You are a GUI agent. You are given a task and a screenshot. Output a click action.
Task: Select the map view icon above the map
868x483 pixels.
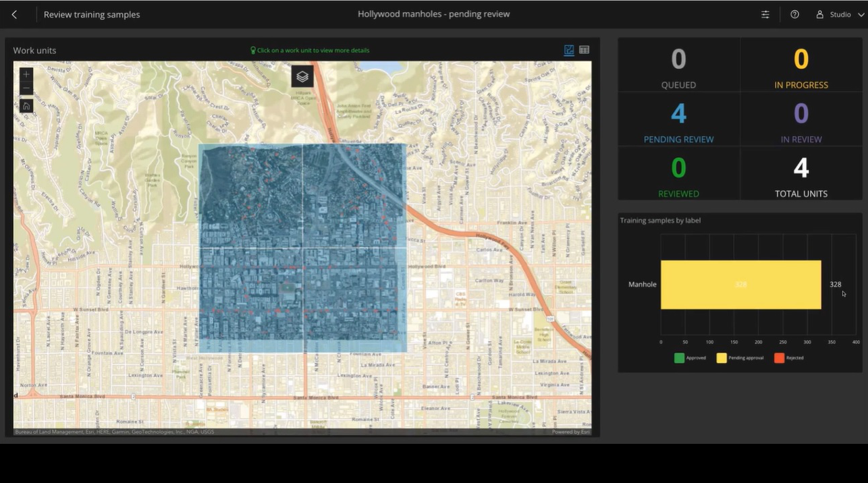tap(569, 49)
